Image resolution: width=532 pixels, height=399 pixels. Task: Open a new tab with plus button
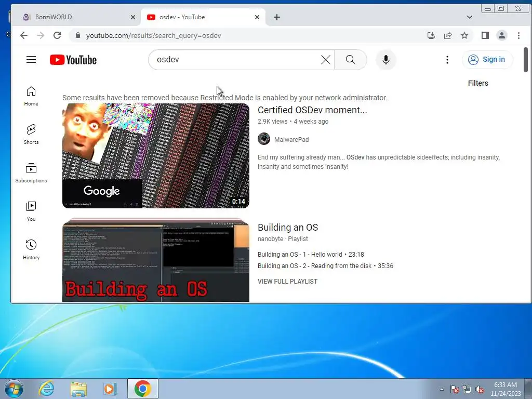coord(277,17)
